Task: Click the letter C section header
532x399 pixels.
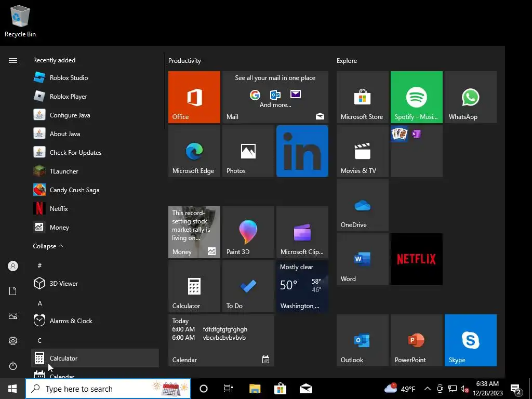Action: click(x=39, y=341)
